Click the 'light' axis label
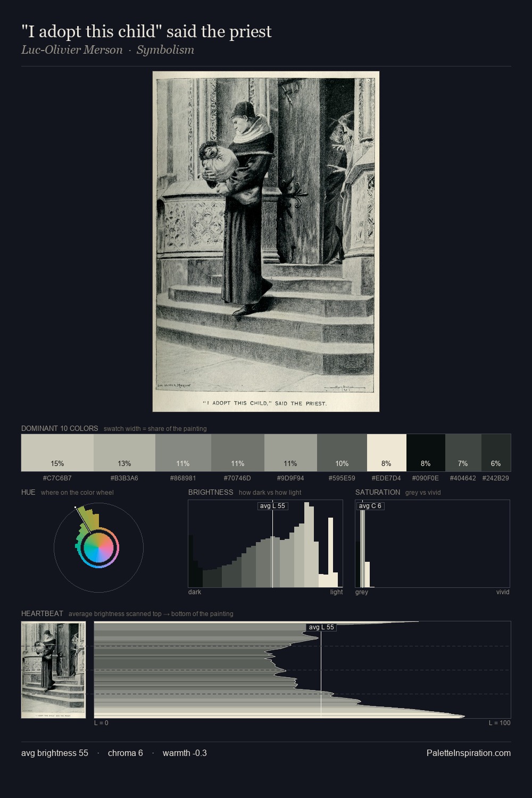532x798 pixels. point(337,592)
